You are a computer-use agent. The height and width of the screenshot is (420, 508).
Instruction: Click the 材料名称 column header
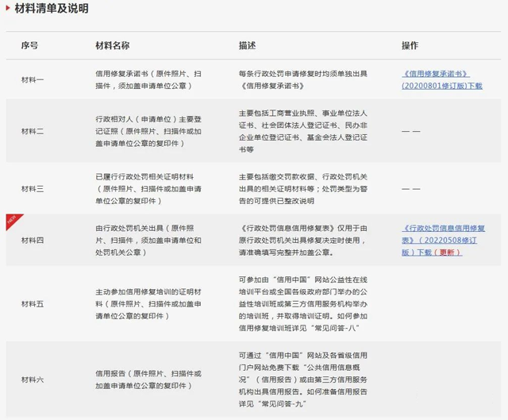(x=112, y=45)
